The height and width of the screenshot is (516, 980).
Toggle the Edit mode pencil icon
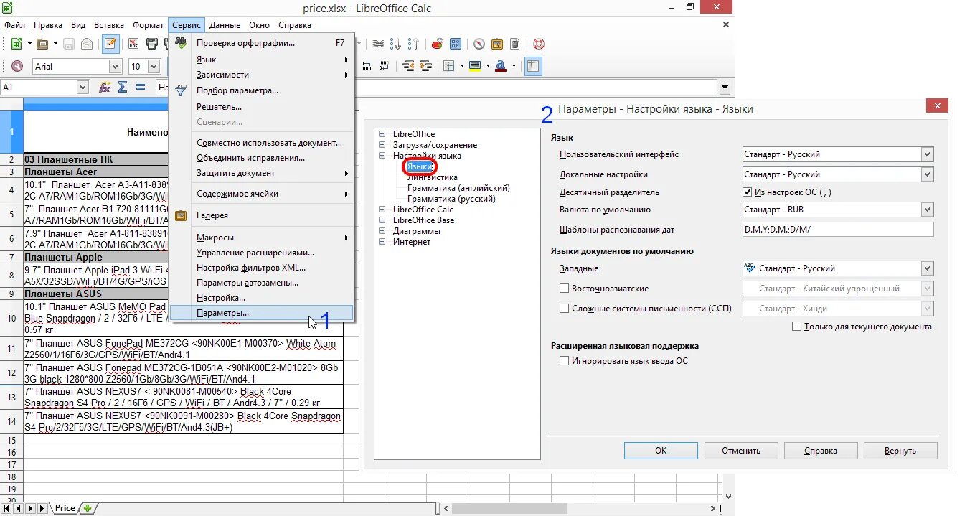pos(110,44)
